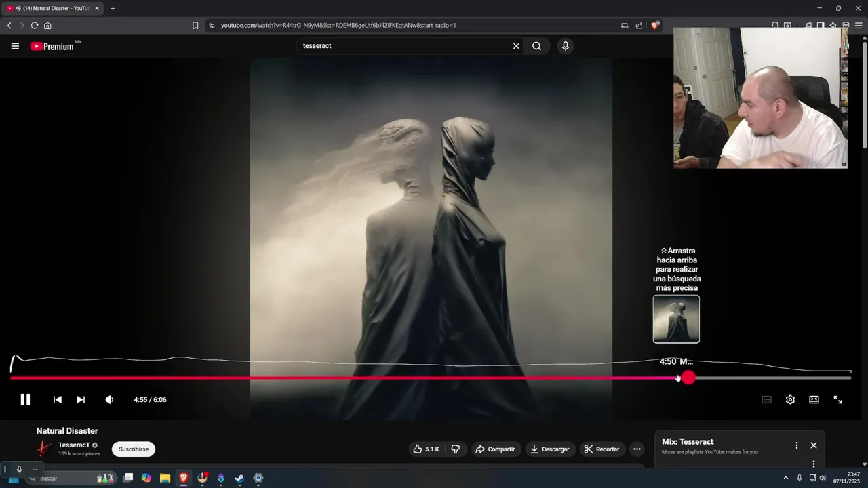Viewport: 868px width, 488px height.
Task: Go to the browser home page
Action: pos(47,26)
